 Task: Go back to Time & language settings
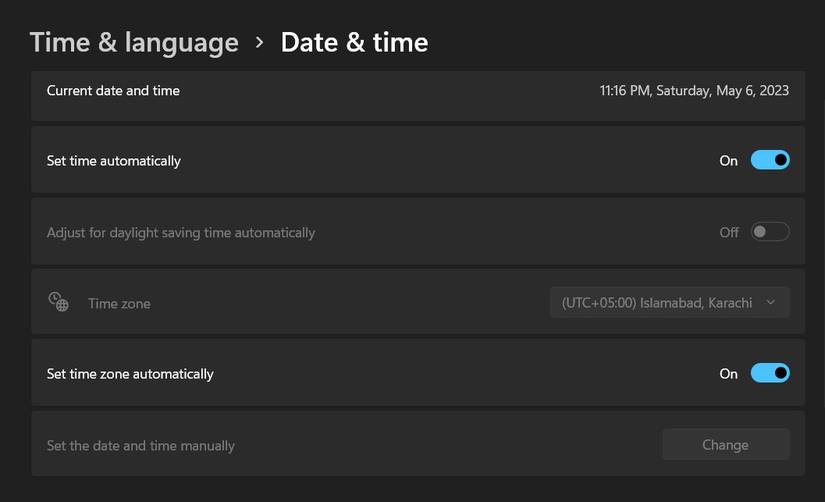coord(134,42)
